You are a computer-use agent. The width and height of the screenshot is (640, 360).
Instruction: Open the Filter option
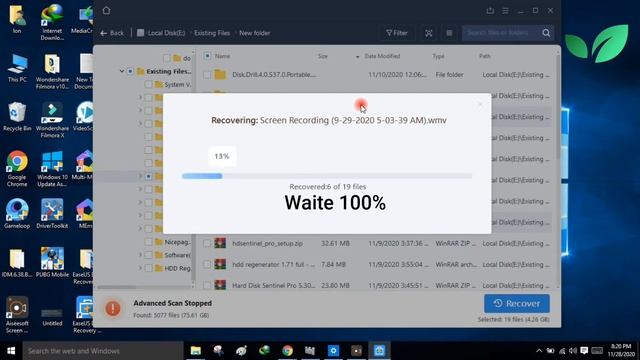pyautogui.click(x=397, y=33)
